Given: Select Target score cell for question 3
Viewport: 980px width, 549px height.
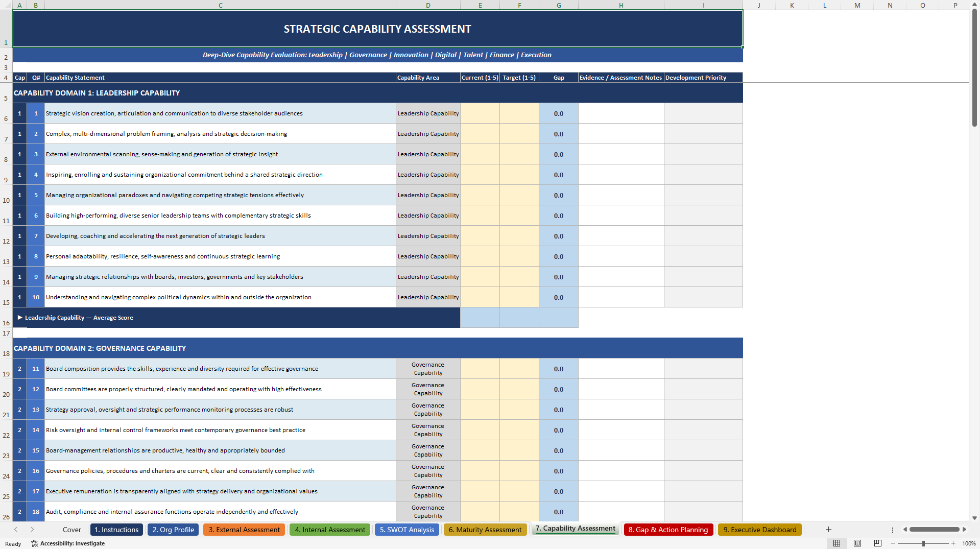Looking at the screenshot, I should coord(519,154).
